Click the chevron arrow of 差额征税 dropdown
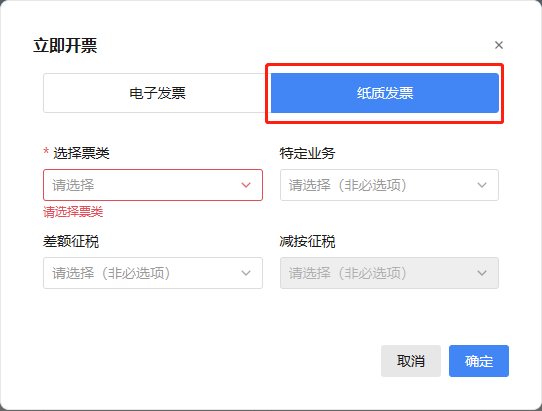The height and width of the screenshot is (411, 542). (x=246, y=273)
